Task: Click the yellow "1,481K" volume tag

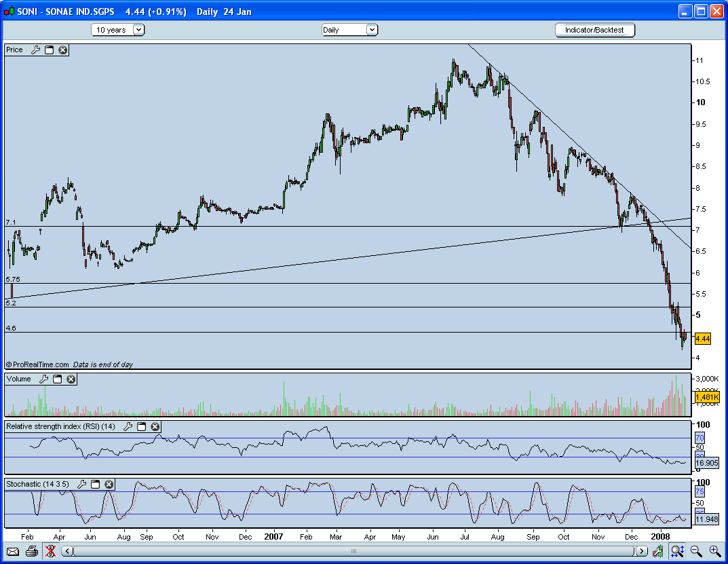Action: tap(707, 397)
